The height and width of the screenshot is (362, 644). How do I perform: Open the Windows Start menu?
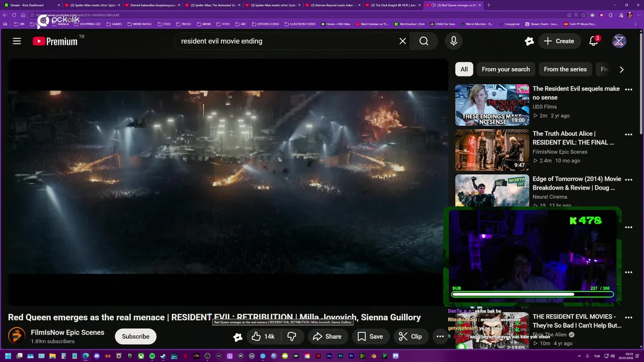pos(8,356)
